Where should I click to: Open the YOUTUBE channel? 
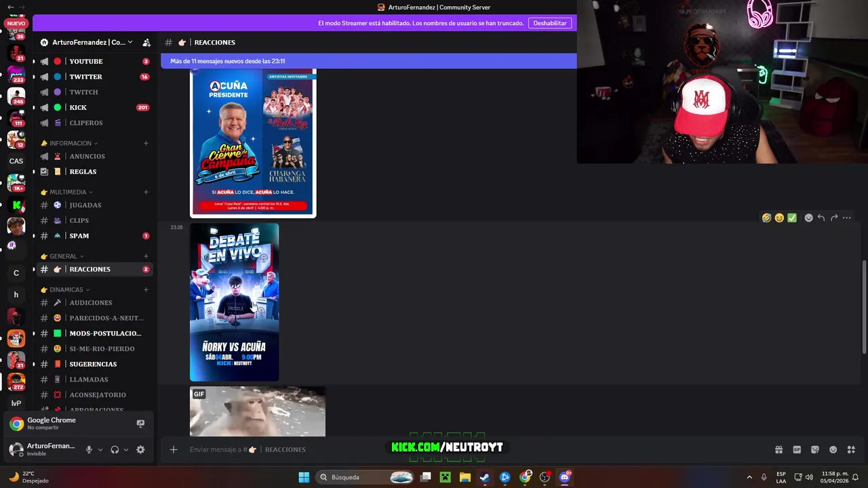(94, 61)
